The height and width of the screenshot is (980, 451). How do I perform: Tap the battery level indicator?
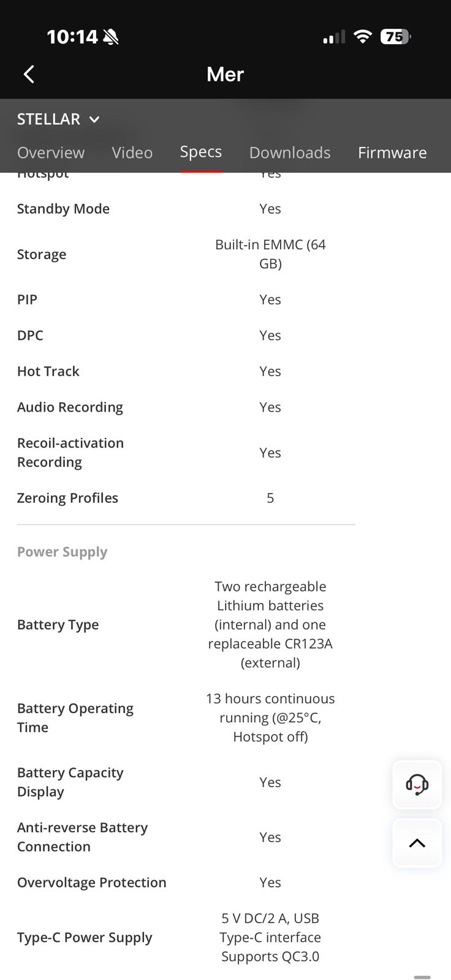[395, 37]
